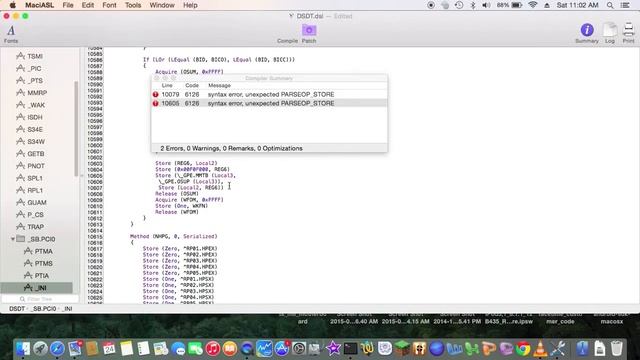Open the MaciASL application menu
Image resolution: width=640 pixels, height=360 pixels.
(x=40, y=5)
